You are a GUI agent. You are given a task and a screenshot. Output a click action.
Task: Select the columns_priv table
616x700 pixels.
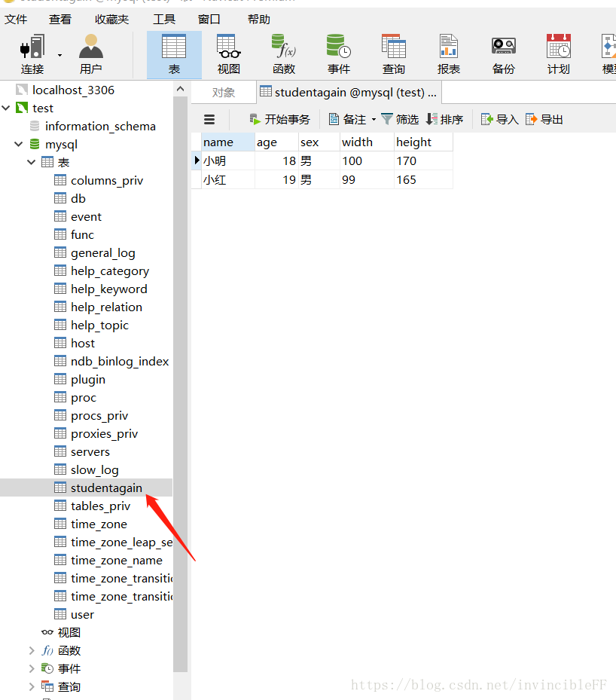107,180
